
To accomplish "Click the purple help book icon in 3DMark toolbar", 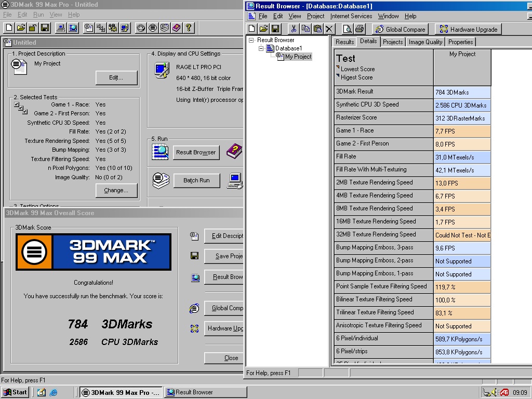I will click(x=177, y=28).
